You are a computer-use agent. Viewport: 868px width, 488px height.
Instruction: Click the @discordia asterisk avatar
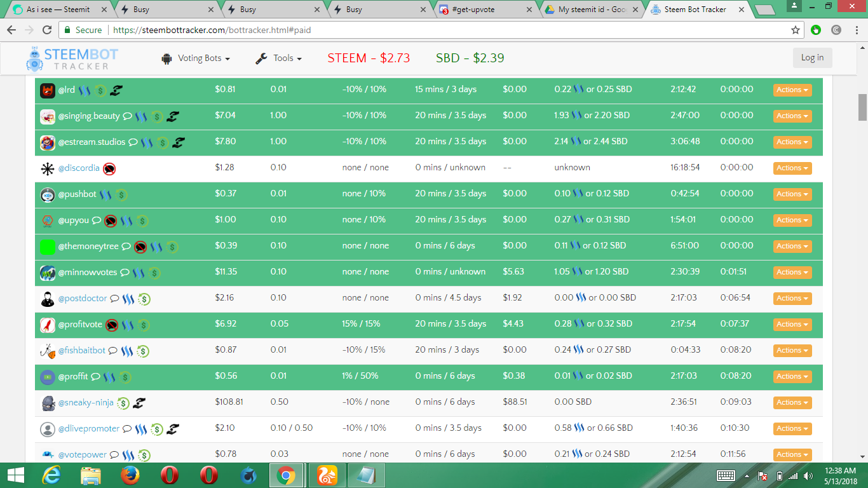(48, 169)
